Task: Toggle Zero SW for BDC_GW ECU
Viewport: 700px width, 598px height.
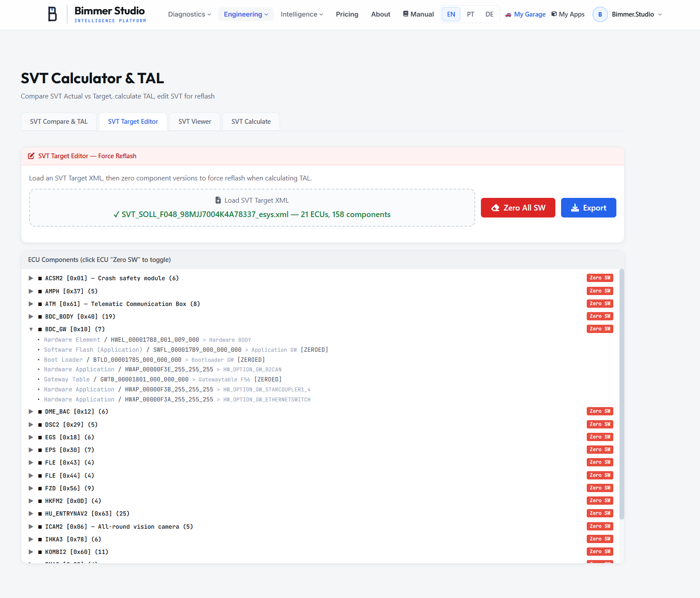Action: tap(600, 329)
